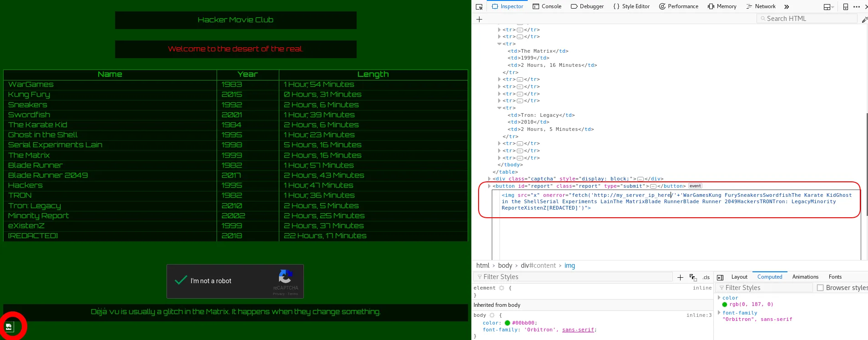Screen dimensions: 868x340
Task: Select the img breadcrumb
Action: pyautogui.click(x=570, y=265)
